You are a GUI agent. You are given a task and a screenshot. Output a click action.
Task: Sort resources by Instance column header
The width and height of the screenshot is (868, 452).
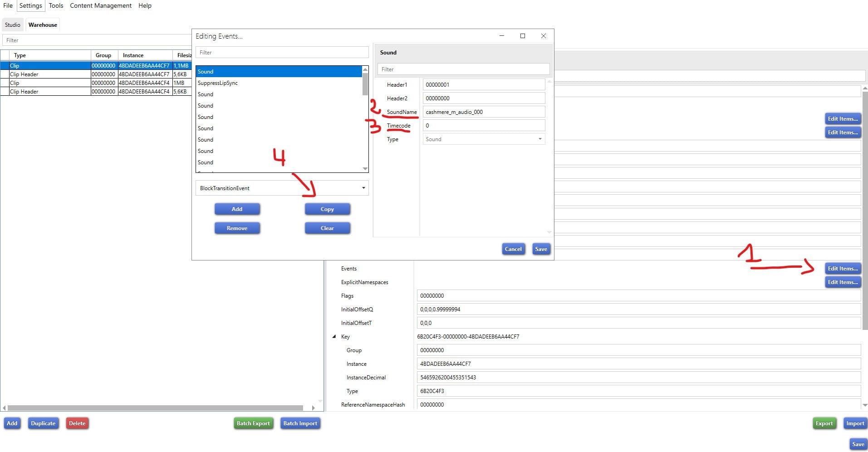(145, 55)
